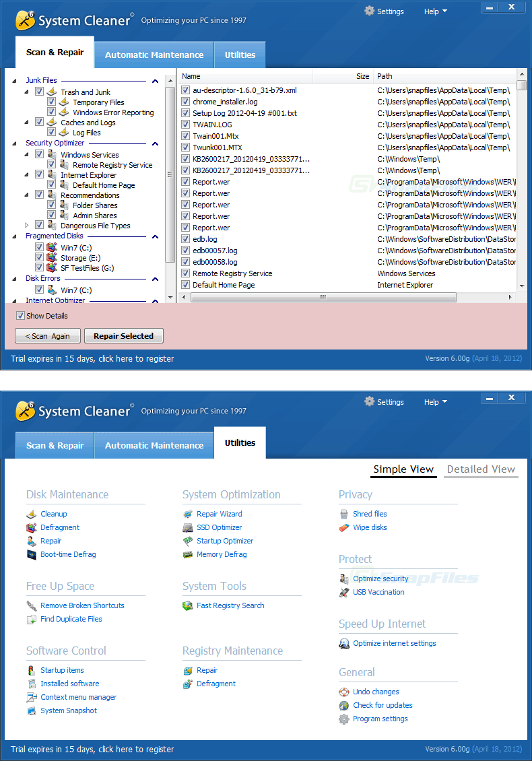Click the tree panel vertical scrollbar thumb
The width and height of the screenshot is (532, 761).
coord(170,174)
